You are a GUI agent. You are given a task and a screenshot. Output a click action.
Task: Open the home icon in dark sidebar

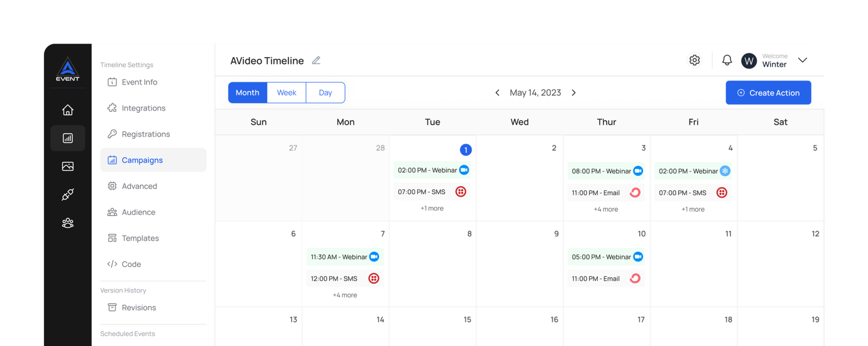(x=68, y=110)
